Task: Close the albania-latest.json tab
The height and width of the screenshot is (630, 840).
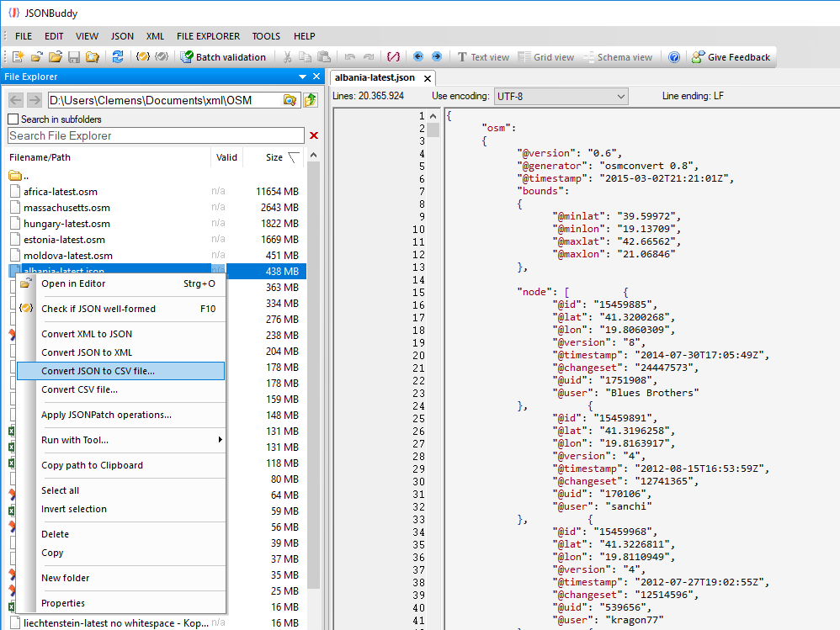Action: pyautogui.click(x=427, y=78)
